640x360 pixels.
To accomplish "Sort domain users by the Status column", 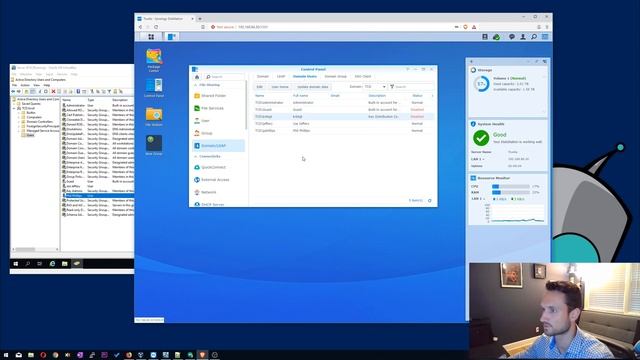I will tap(417, 96).
